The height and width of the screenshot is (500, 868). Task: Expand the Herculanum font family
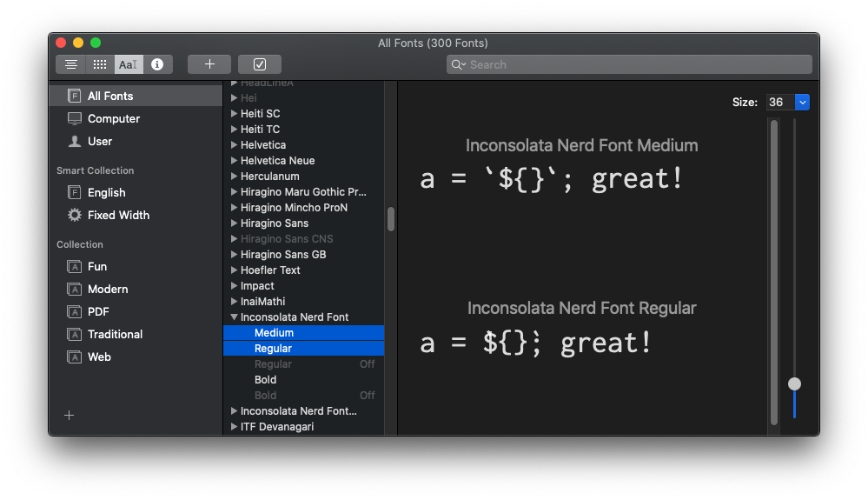[235, 176]
